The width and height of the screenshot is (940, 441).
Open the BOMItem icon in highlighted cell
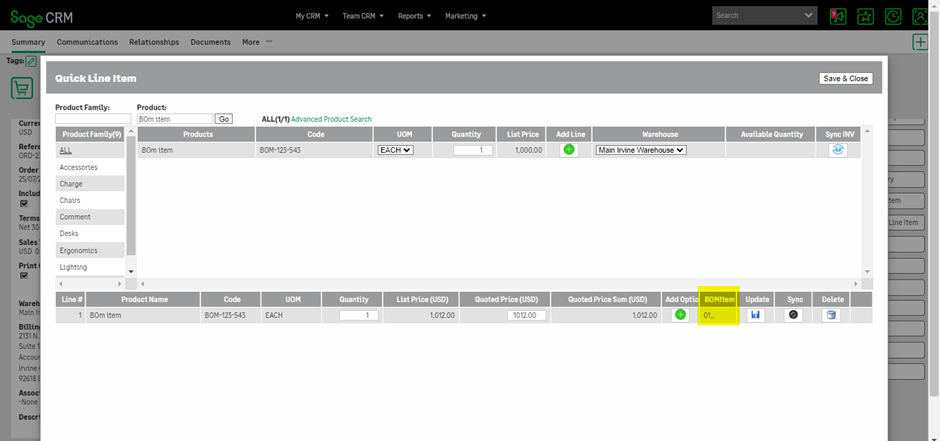click(709, 315)
